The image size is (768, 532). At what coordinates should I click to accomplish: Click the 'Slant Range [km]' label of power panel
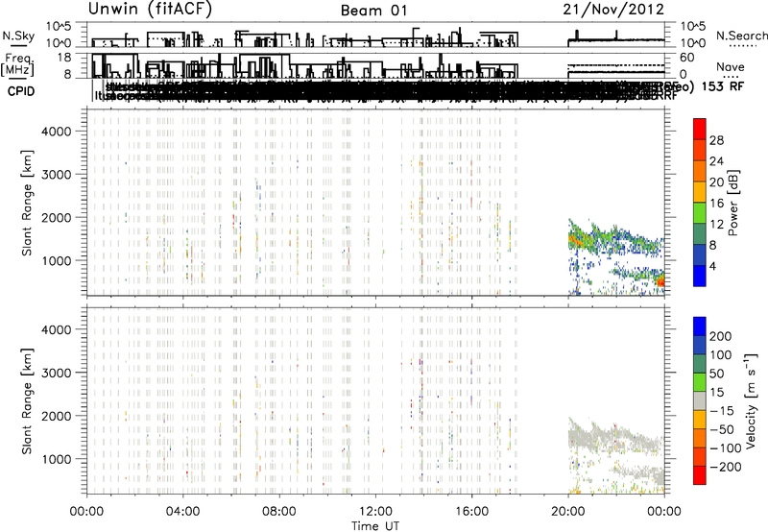pos(27,203)
